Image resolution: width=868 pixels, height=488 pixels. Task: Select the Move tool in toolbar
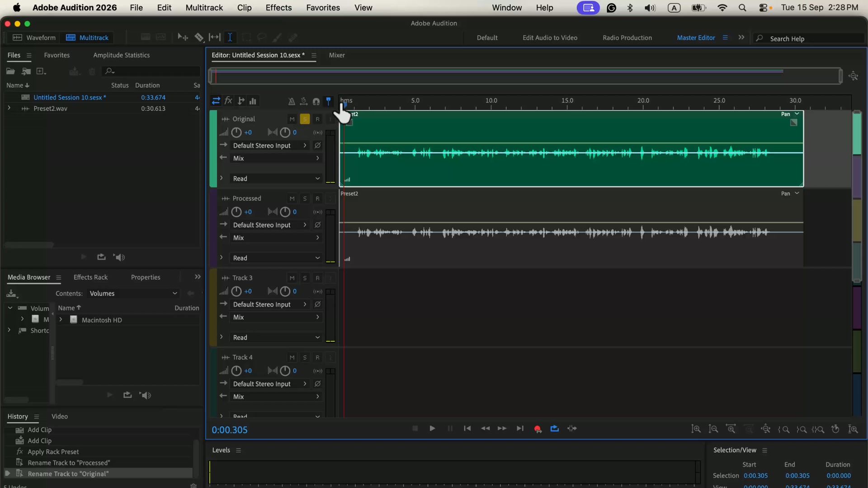(183, 38)
